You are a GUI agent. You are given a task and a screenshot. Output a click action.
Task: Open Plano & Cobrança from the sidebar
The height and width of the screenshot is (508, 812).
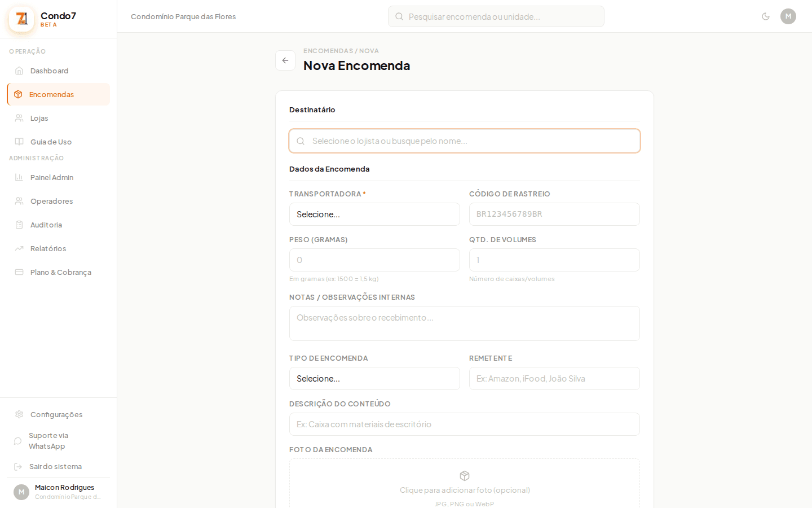pyautogui.click(x=60, y=272)
